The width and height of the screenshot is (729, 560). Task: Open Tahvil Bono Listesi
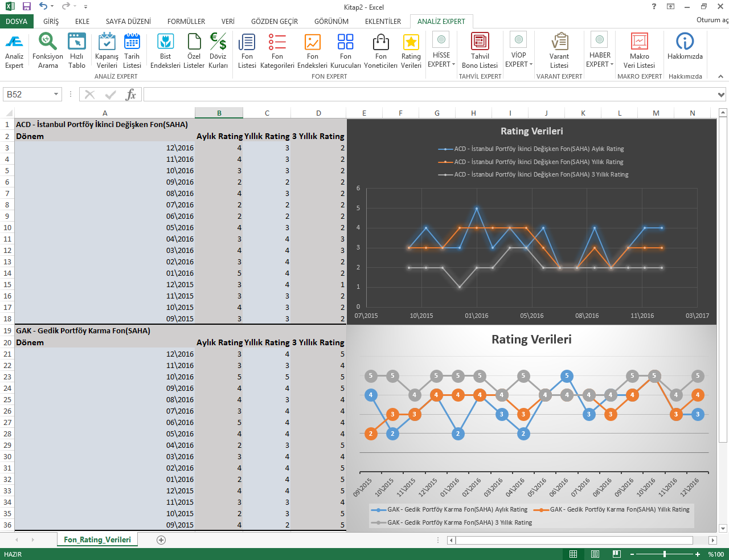pos(480,51)
